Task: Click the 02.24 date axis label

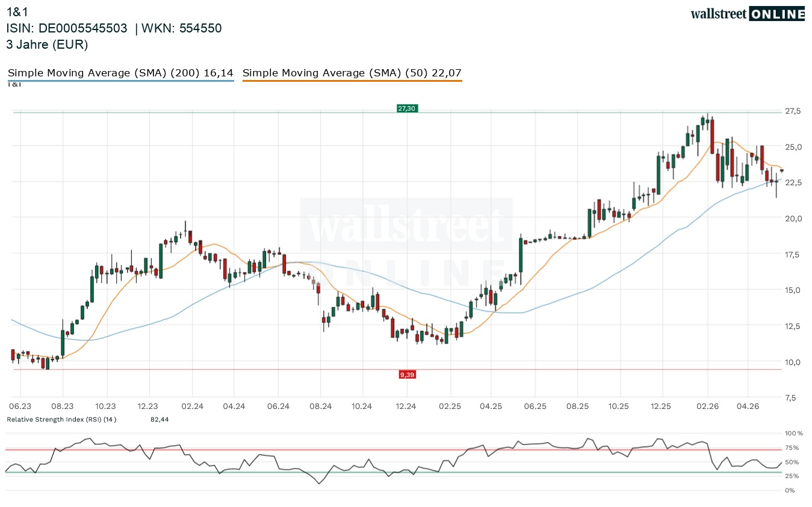Action: 192,407
